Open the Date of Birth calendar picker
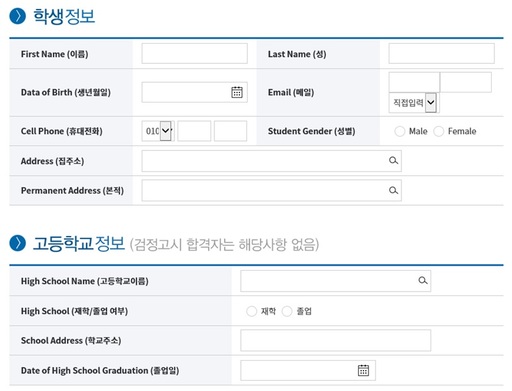This screenshot has height=391, width=512. pyautogui.click(x=237, y=92)
